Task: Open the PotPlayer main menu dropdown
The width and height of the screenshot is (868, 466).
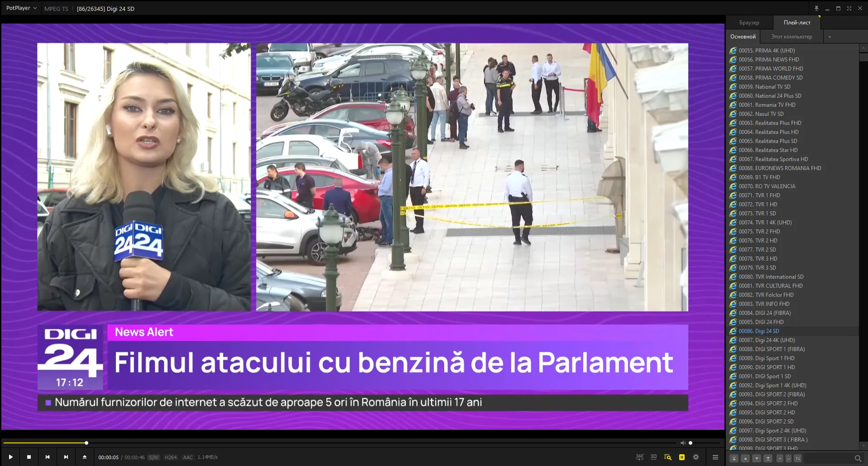Action: (21, 8)
